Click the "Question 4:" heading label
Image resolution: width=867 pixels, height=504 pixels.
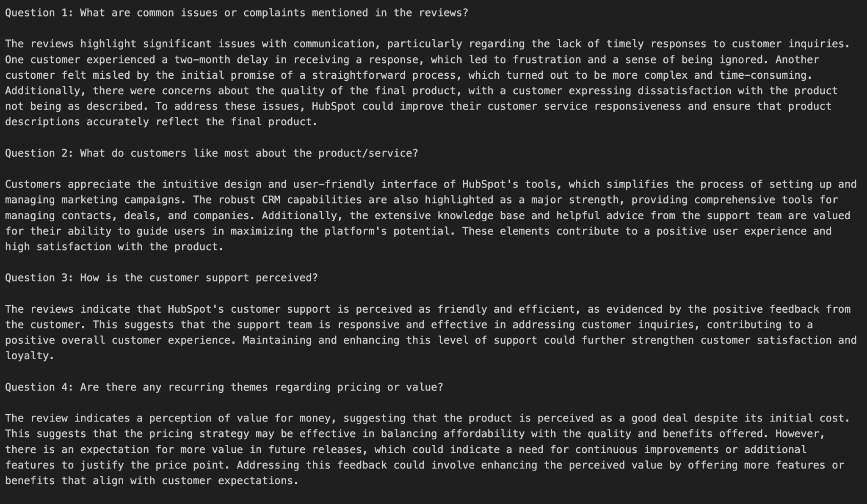tap(39, 387)
